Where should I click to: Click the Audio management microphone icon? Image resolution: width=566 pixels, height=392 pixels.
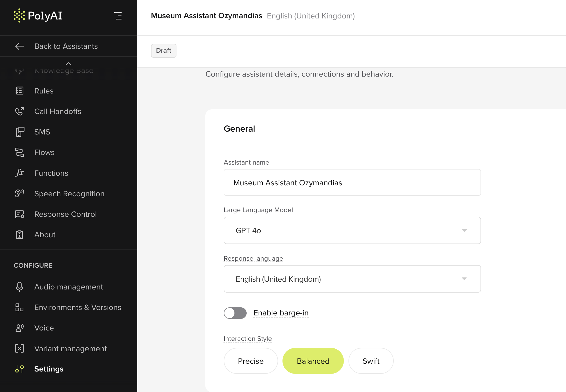[x=19, y=287]
